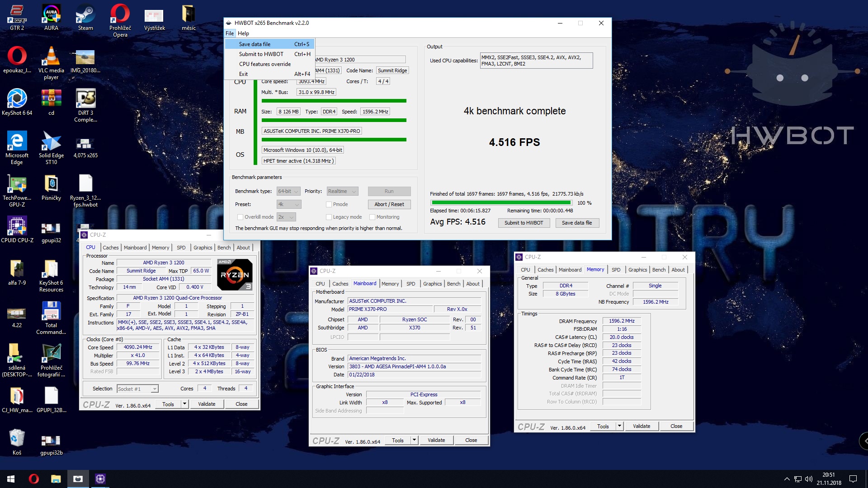
Task: Open the cd archive icon
Action: tap(51, 103)
